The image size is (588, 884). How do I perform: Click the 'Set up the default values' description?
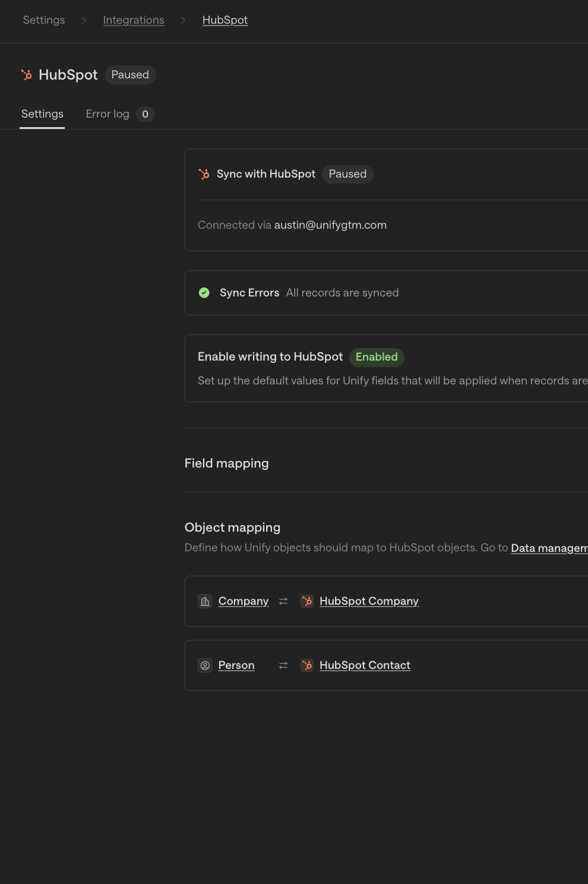pyautogui.click(x=393, y=381)
